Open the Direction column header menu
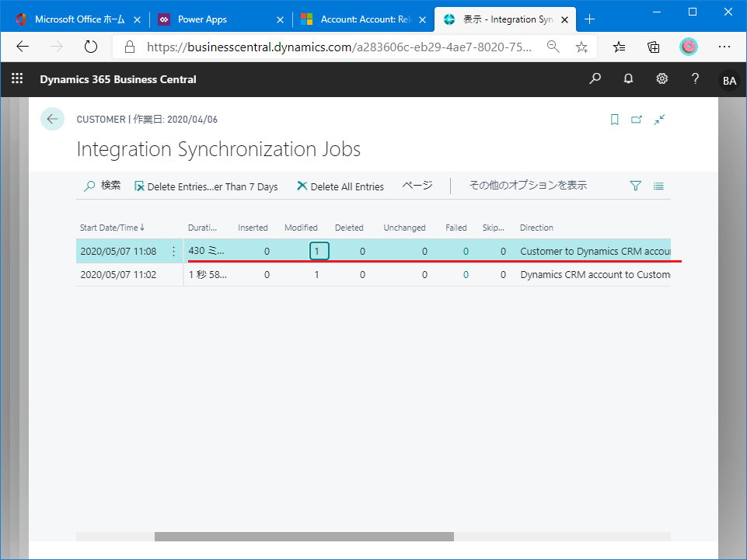The width and height of the screenshot is (747, 560). pos(536,228)
